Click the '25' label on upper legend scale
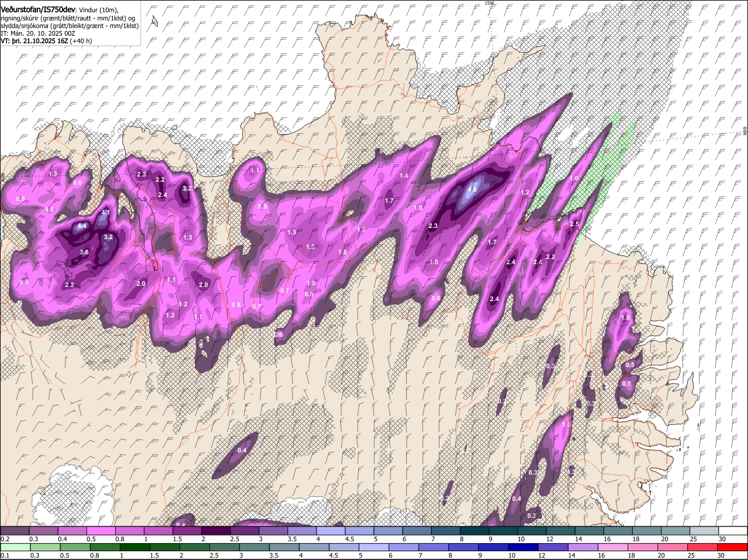 pyautogui.click(x=694, y=539)
